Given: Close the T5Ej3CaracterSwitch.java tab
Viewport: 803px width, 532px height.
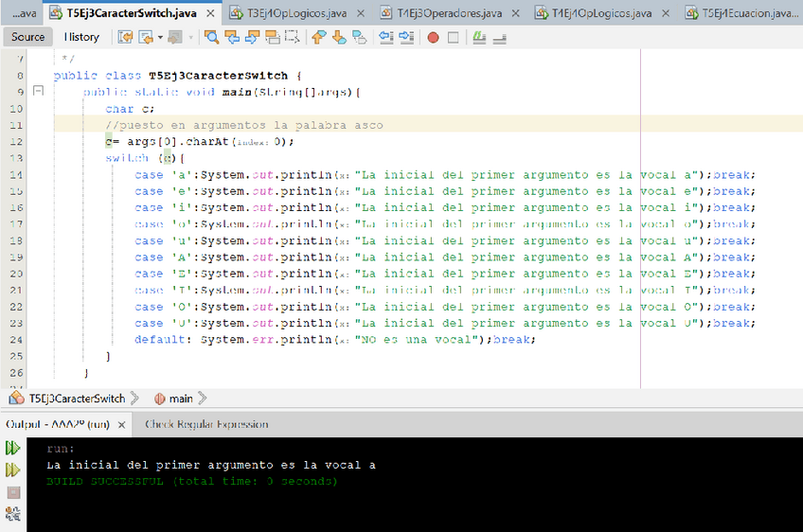Looking at the screenshot, I should tap(210, 12).
